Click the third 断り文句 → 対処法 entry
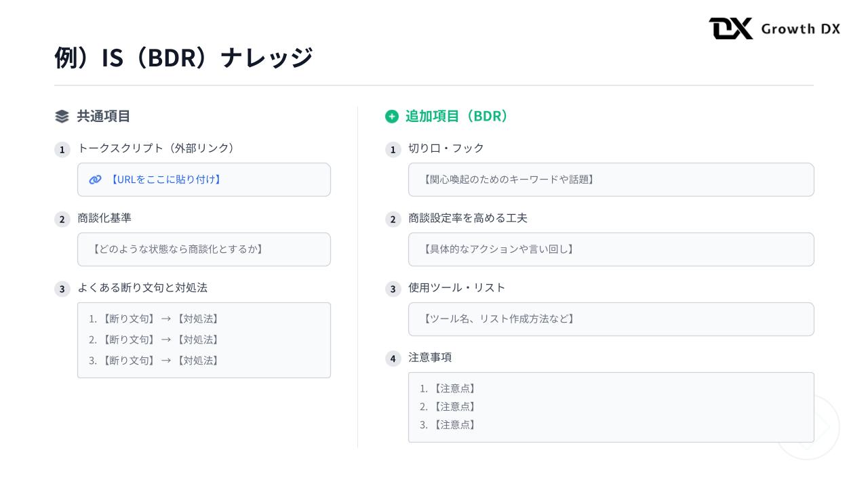The image size is (868, 488). tap(155, 361)
